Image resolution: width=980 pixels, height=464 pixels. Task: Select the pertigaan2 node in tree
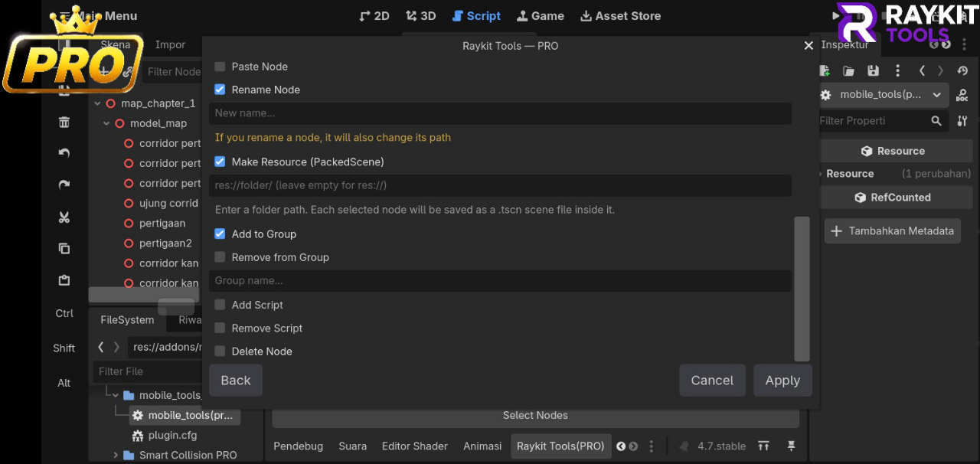pyautogui.click(x=165, y=243)
